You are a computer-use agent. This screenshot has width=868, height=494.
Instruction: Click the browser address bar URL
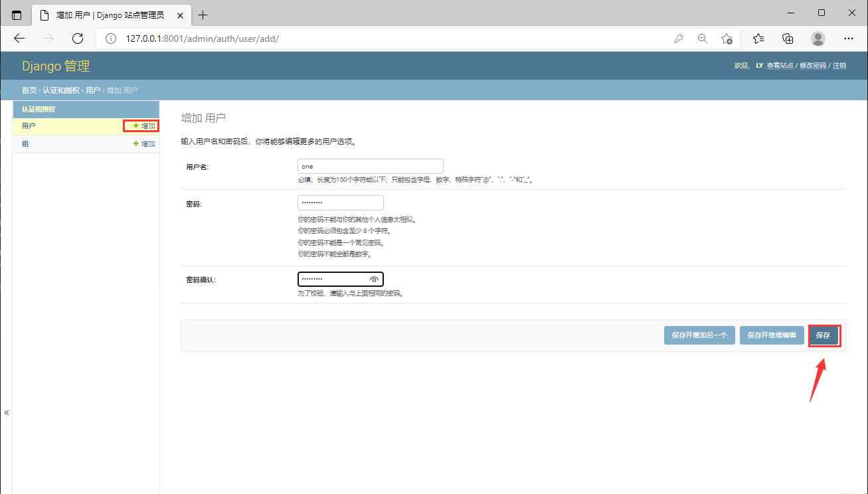click(202, 39)
